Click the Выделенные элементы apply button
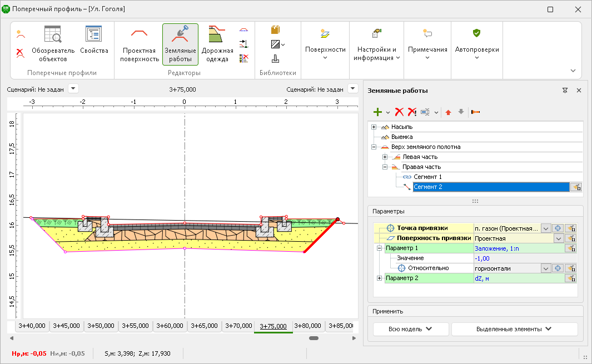This screenshot has height=364, width=592. pyautogui.click(x=514, y=329)
